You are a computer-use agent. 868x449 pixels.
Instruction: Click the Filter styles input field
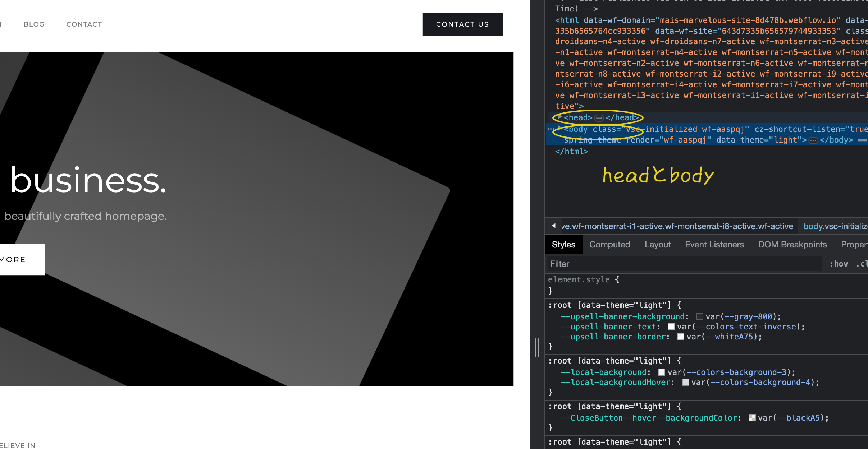click(x=683, y=264)
